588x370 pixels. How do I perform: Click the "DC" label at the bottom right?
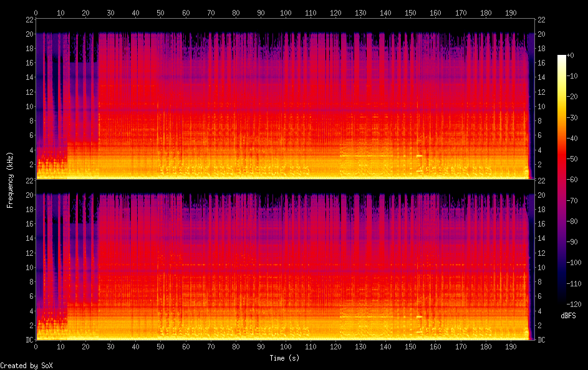[541, 339]
